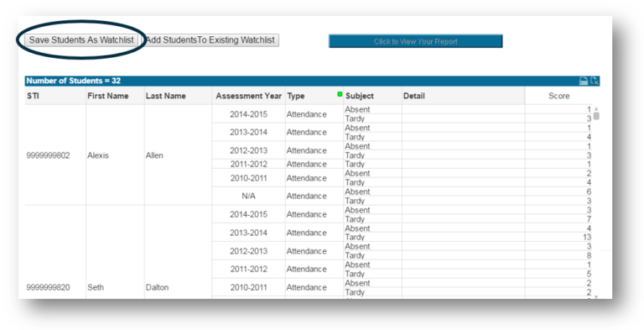Click Seth's 2014-2015 assessment year cell
Screen dimensions: 644x330
coord(248,214)
